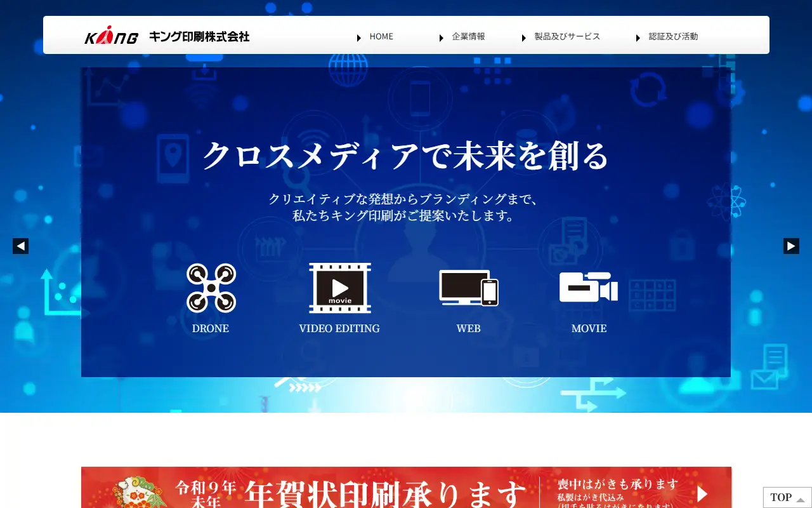Show the previous slide with left arrow
Image resolution: width=812 pixels, height=508 pixels.
[20, 246]
